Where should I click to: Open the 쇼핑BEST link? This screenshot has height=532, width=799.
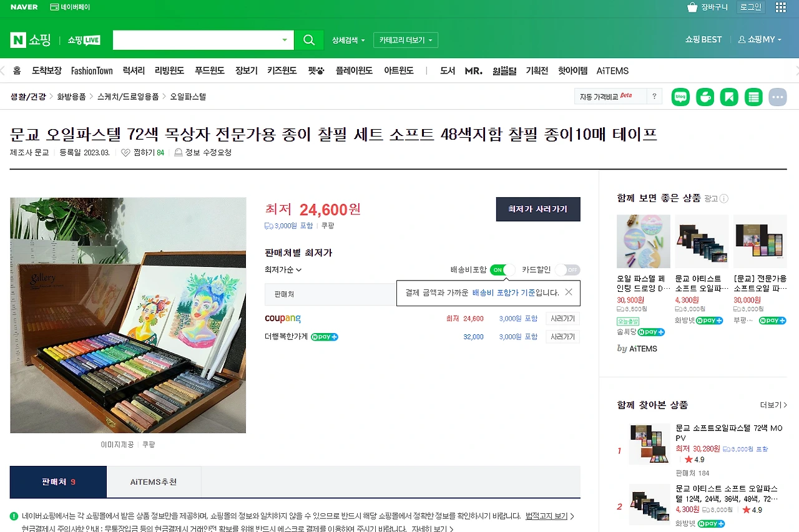click(x=703, y=39)
